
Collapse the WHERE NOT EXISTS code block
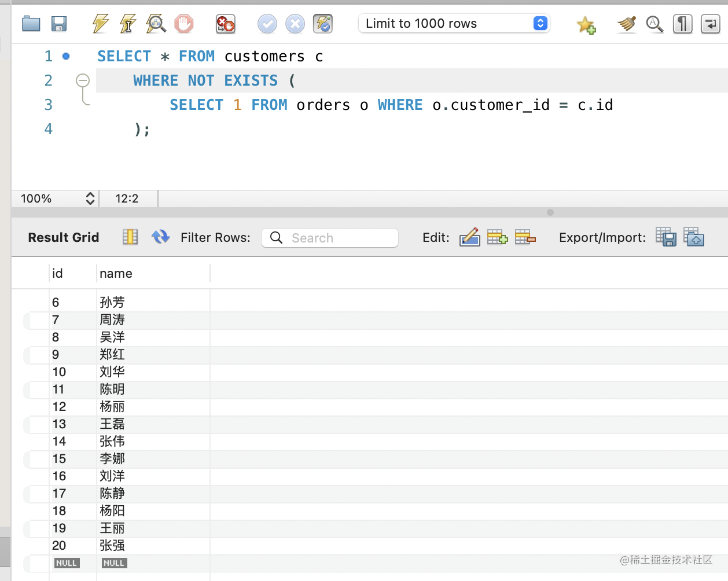83,80
